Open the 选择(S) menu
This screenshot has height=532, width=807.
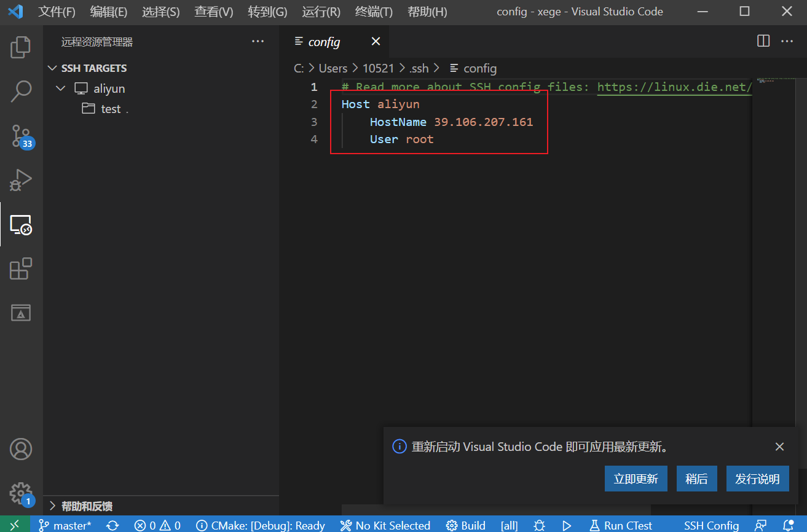point(160,12)
